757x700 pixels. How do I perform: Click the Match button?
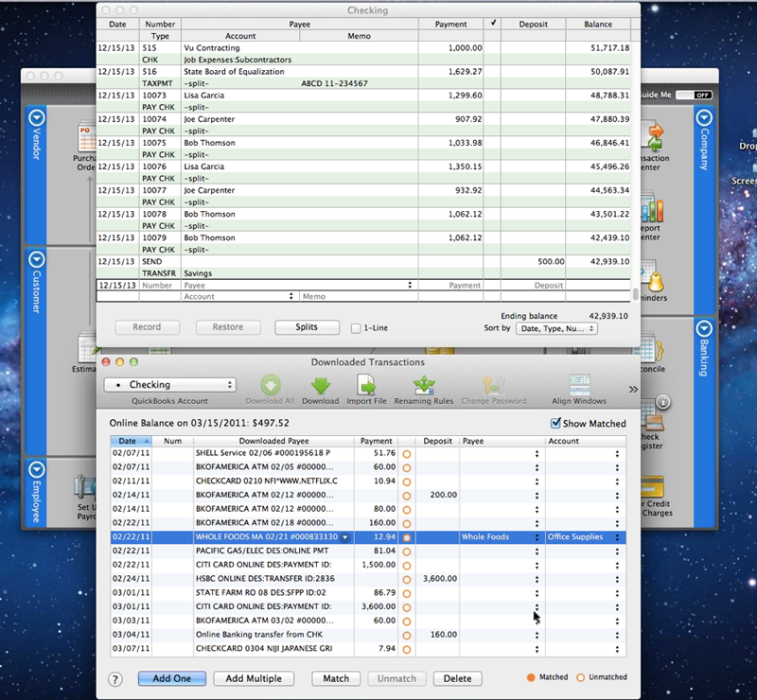(336, 678)
